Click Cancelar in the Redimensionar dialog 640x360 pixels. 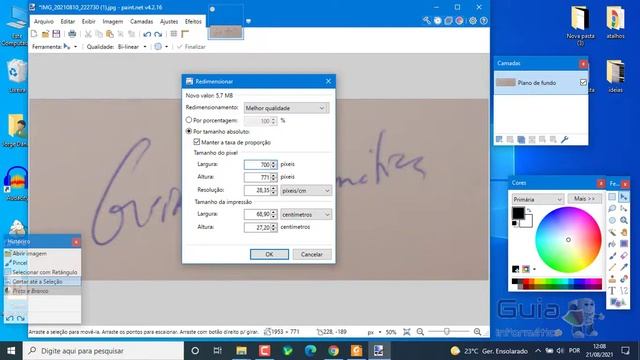pyautogui.click(x=312, y=254)
